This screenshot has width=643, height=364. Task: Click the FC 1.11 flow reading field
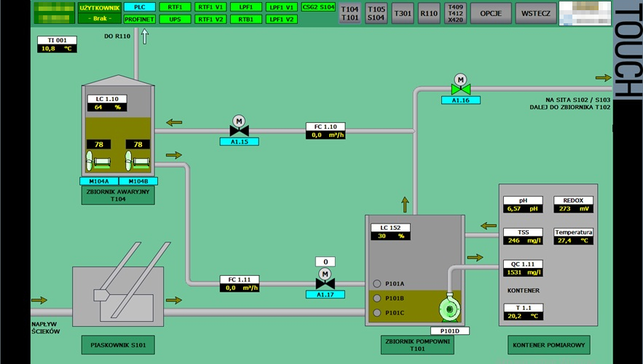pyautogui.click(x=240, y=288)
